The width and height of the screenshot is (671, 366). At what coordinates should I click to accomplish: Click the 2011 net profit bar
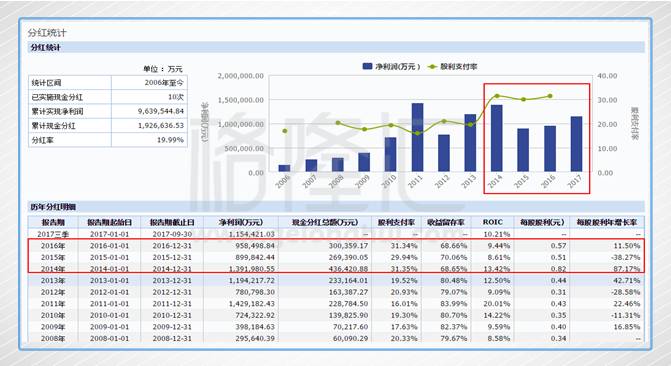point(417,137)
